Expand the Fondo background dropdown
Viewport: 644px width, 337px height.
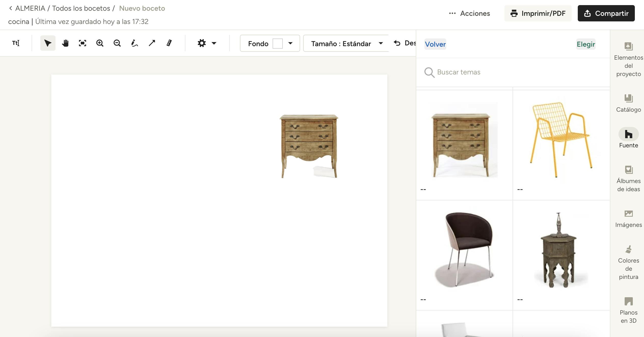click(x=290, y=43)
